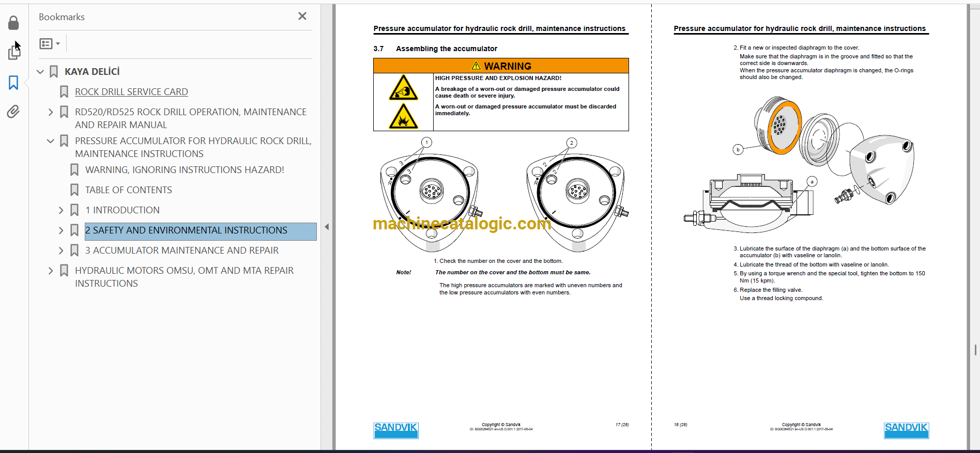980x453 pixels.
Task: Expand 2 Safety and Environmental Instructions
Action: 61,230
